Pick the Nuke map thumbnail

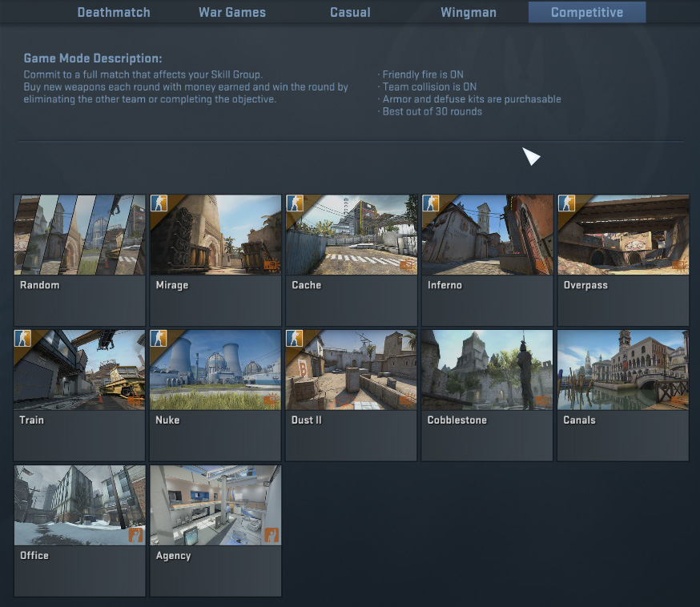215,370
